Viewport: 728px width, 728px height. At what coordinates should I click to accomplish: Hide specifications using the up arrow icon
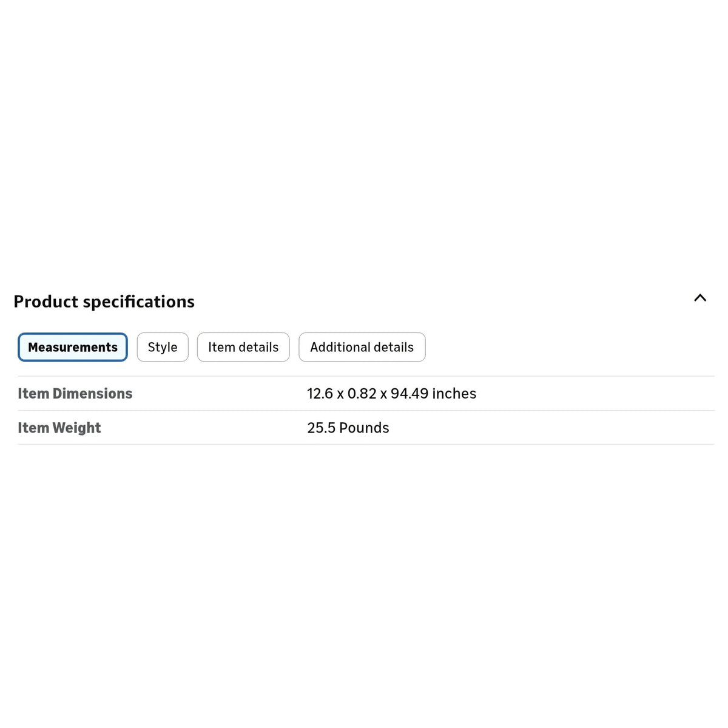tap(700, 298)
